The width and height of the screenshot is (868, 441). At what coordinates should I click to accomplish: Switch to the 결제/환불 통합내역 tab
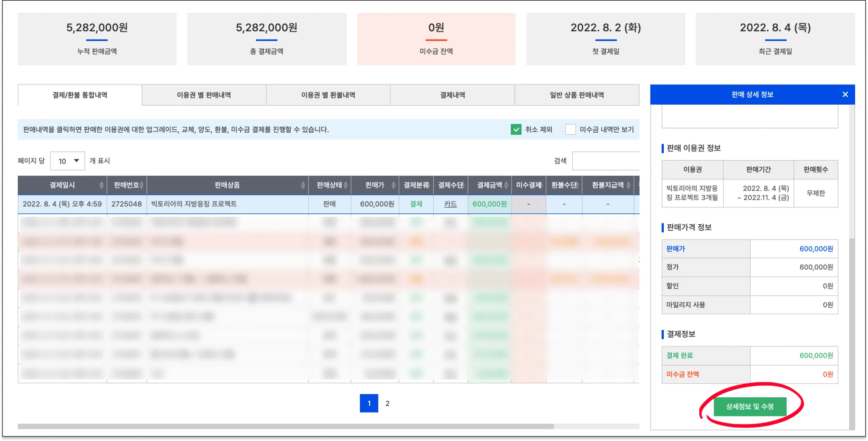pos(80,95)
